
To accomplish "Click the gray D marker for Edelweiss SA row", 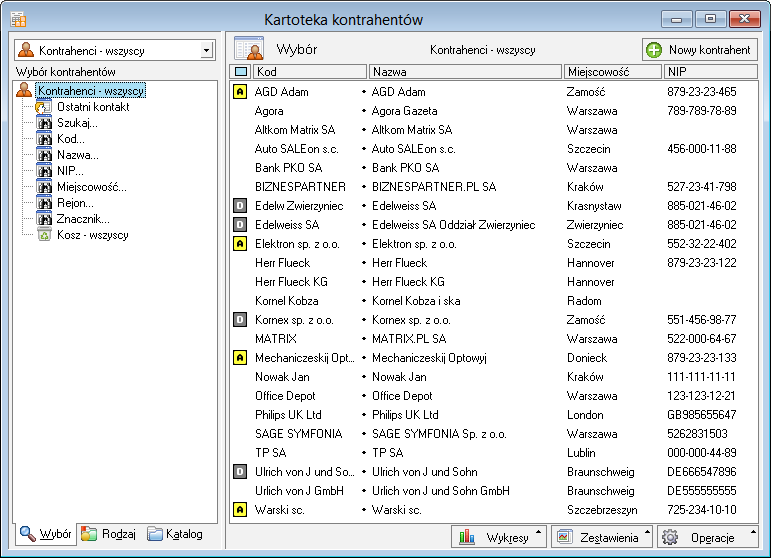I will [x=240, y=225].
